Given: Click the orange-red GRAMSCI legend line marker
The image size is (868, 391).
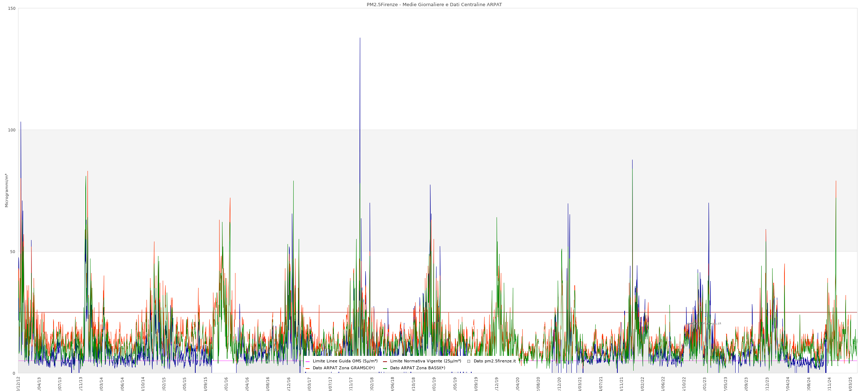Looking at the screenshot, I should 307,368.
